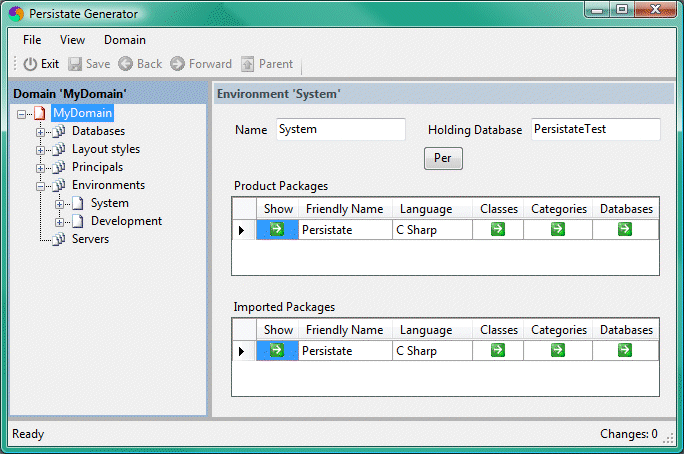Open Databases arrow in Imported Packages row
Screen dimensions: 684x454
625,351
